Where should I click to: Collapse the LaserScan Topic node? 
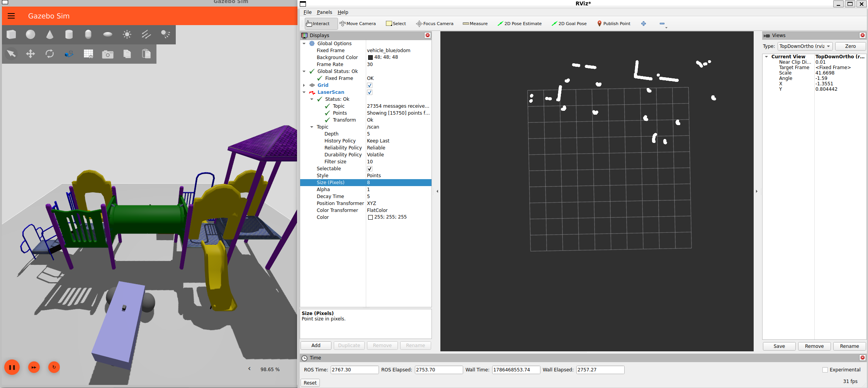coord(312,127)
